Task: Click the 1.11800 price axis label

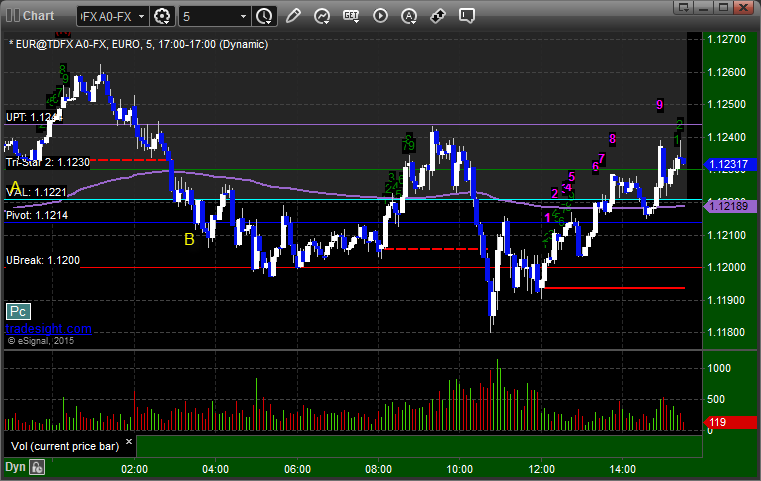Action: (727, 332)
